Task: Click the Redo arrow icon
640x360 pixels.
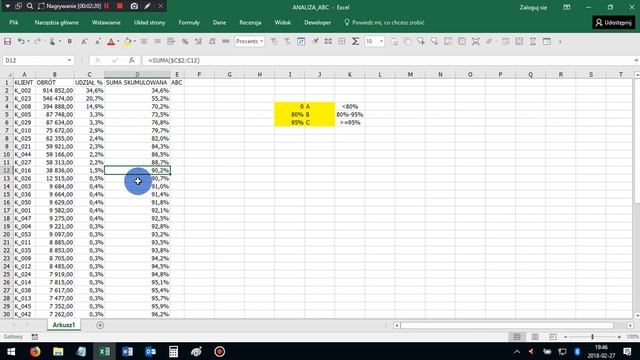Action: coord(37,41)
